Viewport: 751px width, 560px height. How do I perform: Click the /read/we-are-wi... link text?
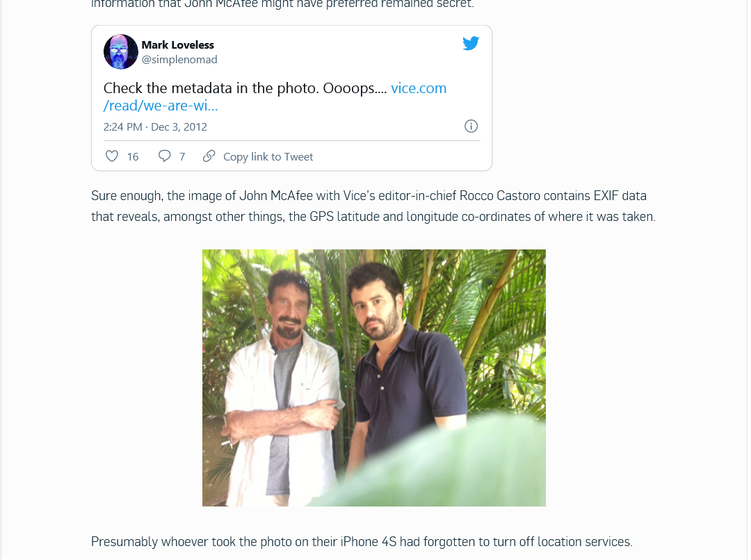(161, 106)
